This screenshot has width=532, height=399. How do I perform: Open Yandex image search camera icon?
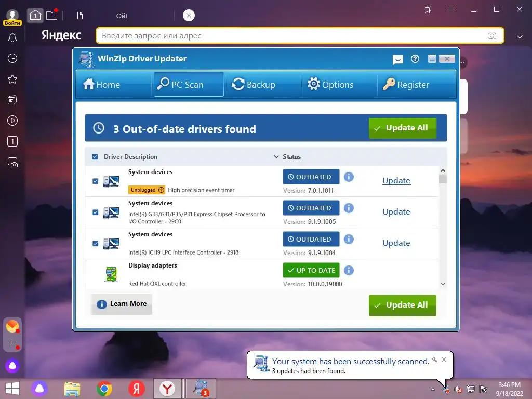pyautogui.click(x=491, y=36)
